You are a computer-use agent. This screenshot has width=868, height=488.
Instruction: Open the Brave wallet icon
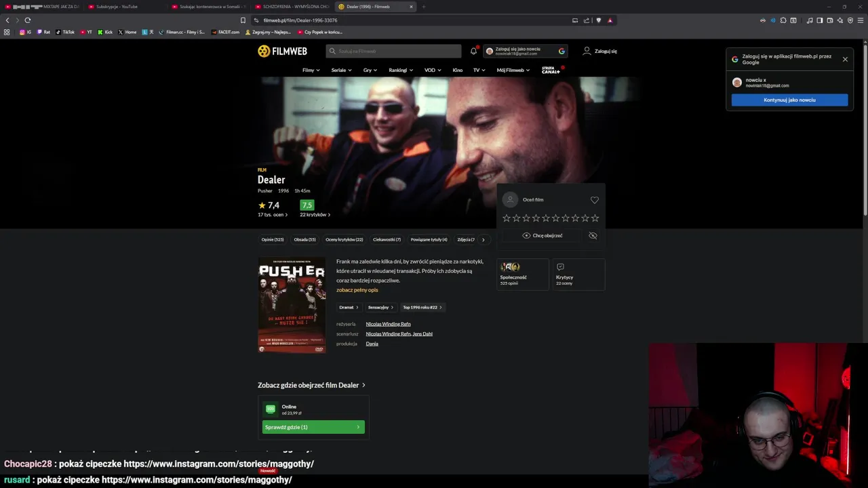click(830, 20)
